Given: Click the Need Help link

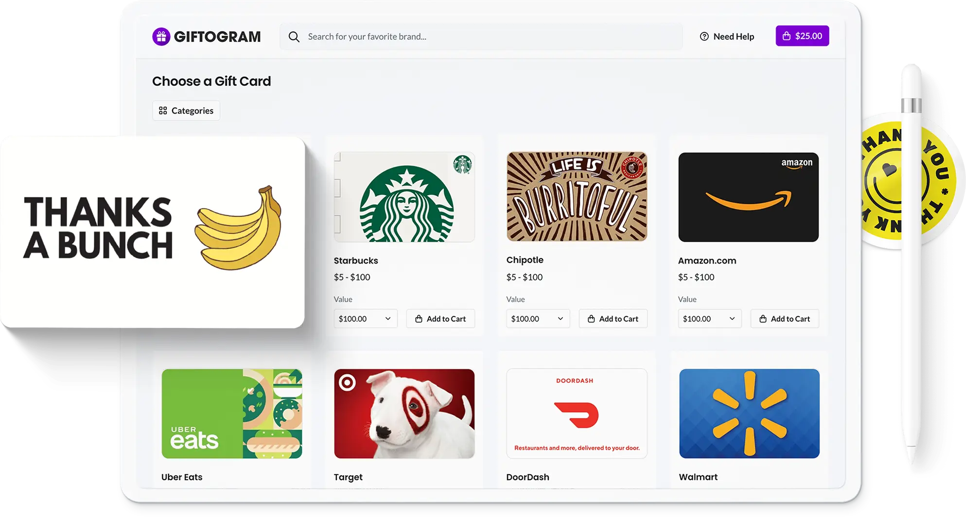Looking at the screenshot, I should click(x=727, y=36).
